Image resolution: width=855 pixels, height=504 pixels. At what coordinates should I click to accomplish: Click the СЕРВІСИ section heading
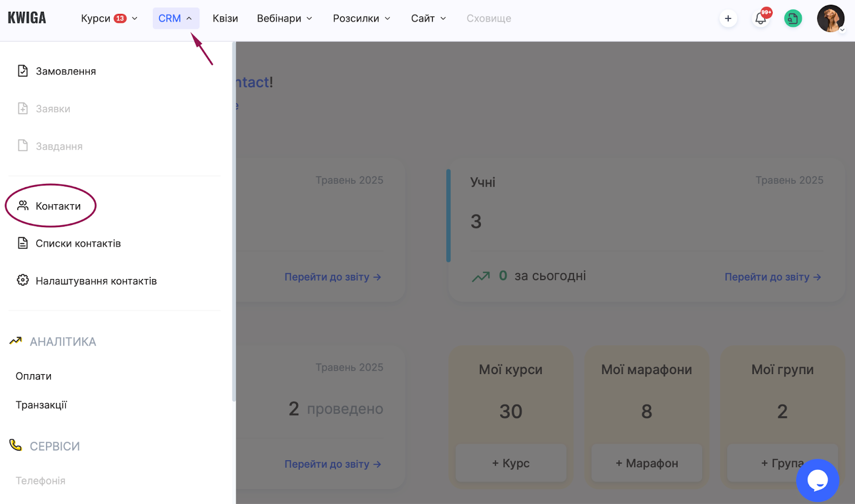55,446
